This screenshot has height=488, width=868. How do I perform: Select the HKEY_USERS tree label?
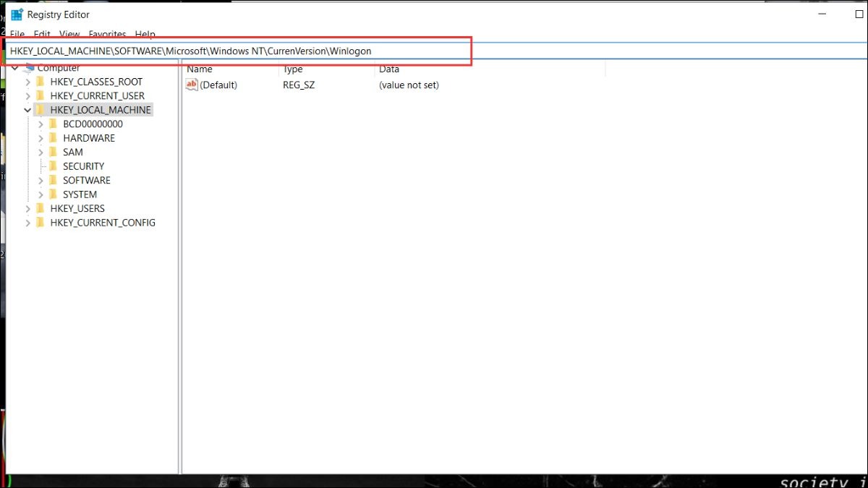pyautogui.click(x=77, y=208)
